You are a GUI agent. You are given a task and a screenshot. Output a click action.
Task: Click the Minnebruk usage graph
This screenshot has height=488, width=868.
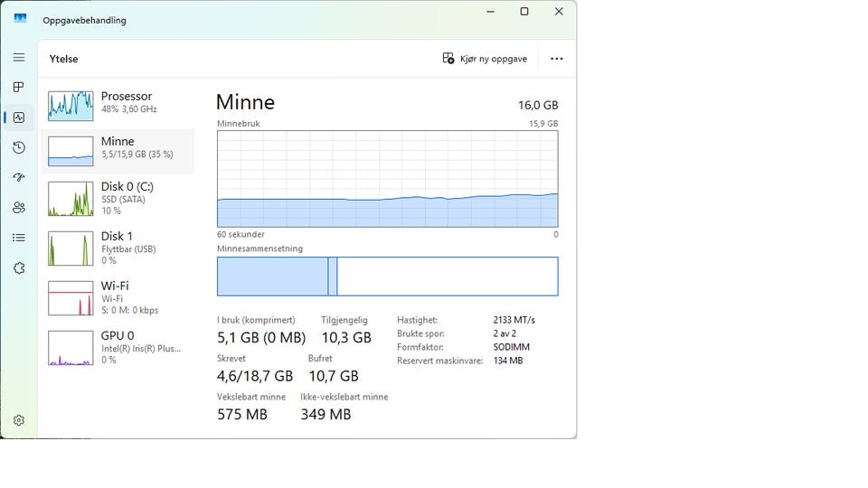(x=387, y=178)
